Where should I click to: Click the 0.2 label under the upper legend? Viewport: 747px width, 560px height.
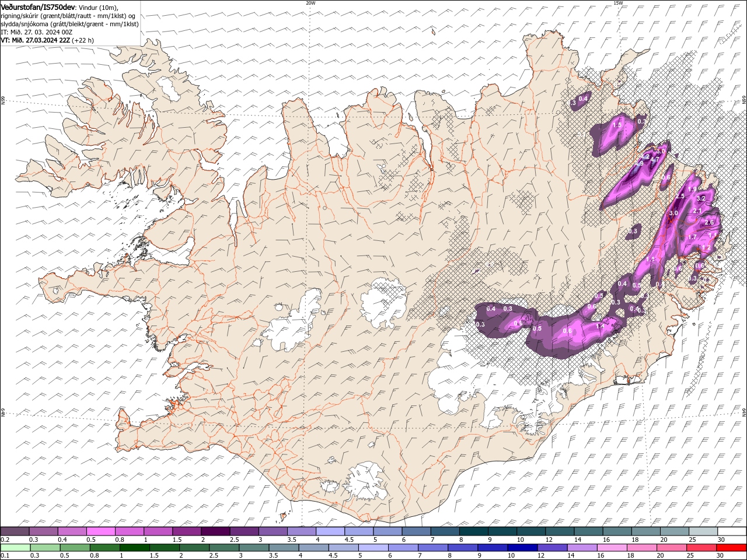(5, 539)
